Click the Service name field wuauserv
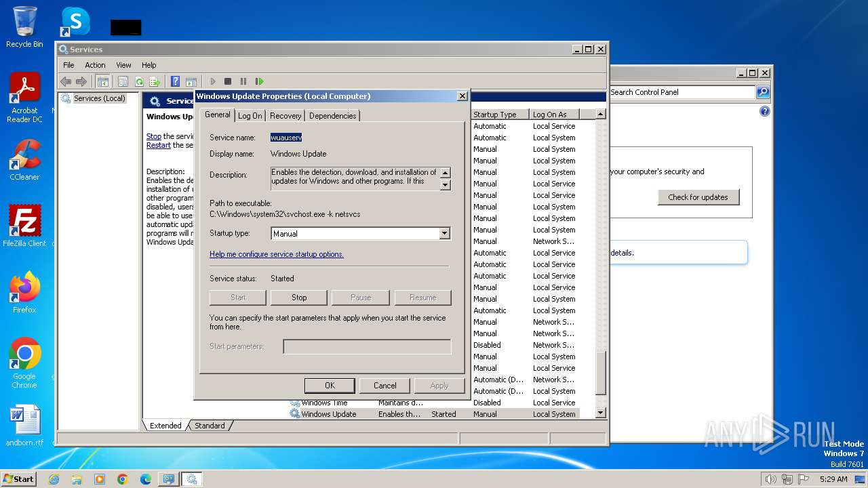This screenshot has height=488, width=868. point(286,137)
